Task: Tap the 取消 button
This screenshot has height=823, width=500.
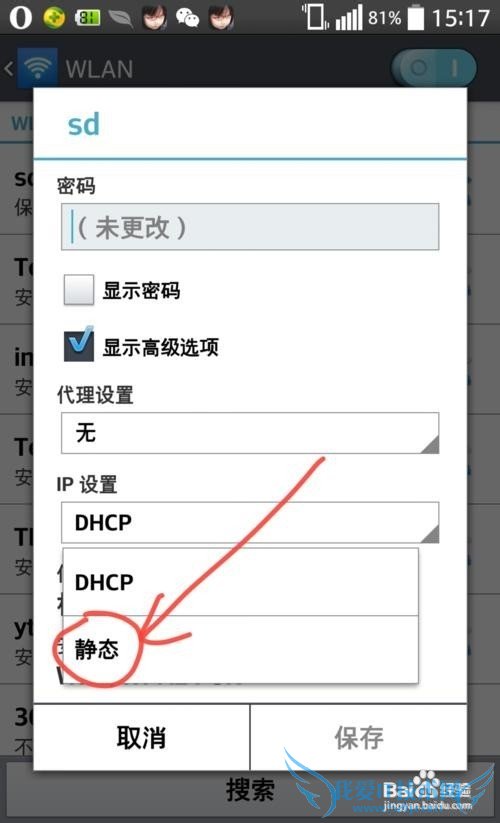Action: tap(142, 737)
